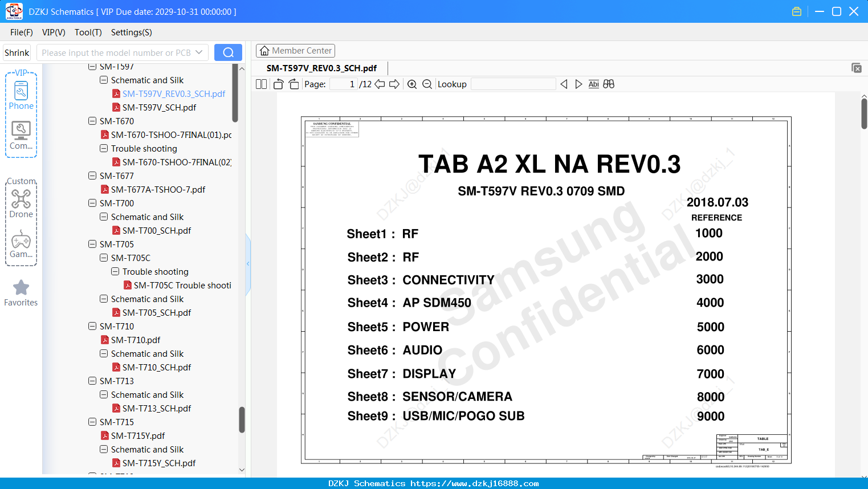Screen dimensions: 868x489
Task: Collapse Trouble shooting under SM-T670
Action: point(104,148)
